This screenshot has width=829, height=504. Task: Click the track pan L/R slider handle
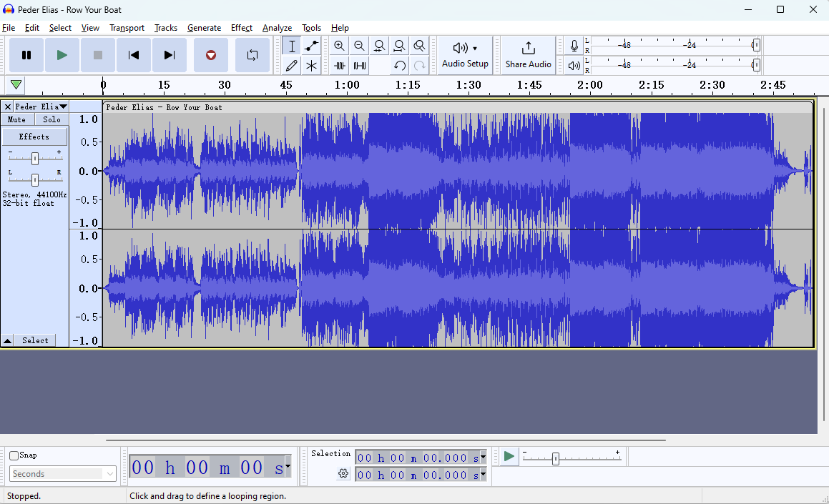35,179
